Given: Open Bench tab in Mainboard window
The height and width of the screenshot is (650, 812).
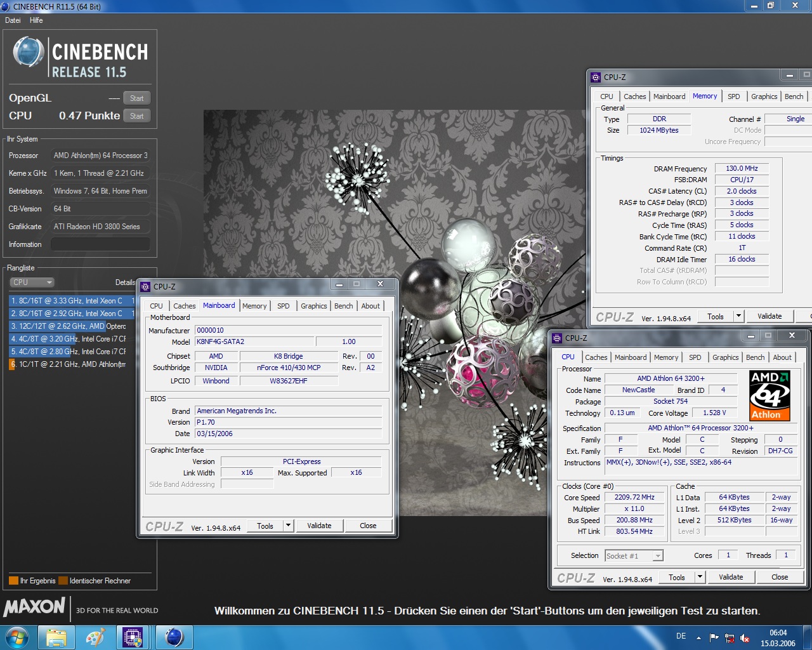Looking at the screenshot, I should [x=344, y=306].
